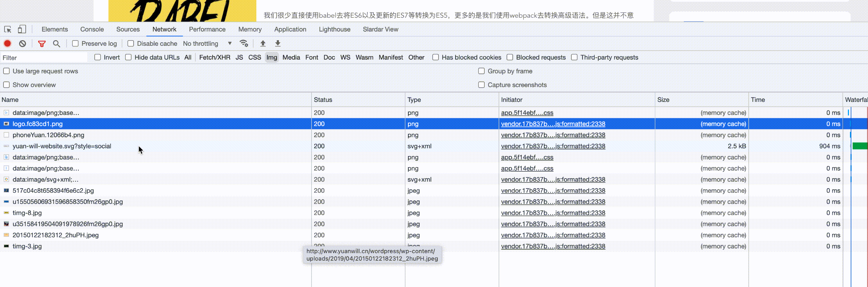
Task: Open the Performance tab
Action: click(x=207, y=29)
